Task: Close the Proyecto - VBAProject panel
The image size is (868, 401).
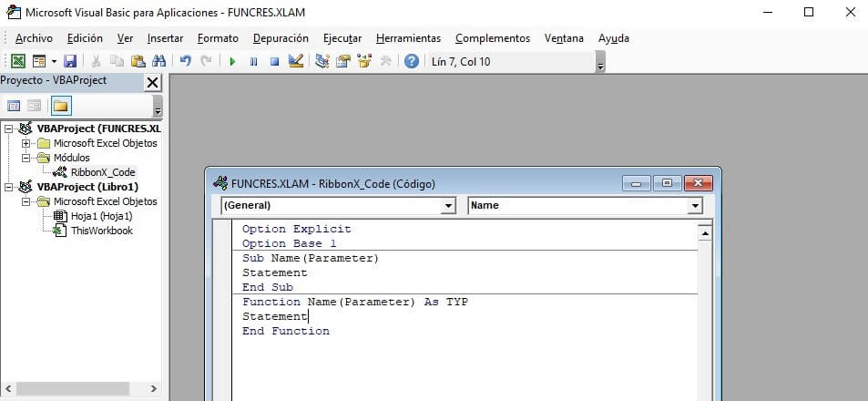Action: click(152, 82)
